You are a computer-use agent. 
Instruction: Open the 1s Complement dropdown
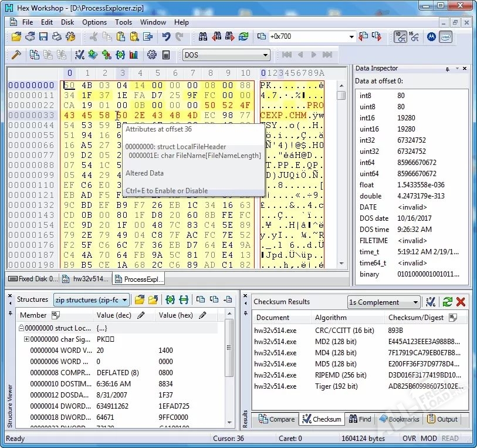[415, 302]
